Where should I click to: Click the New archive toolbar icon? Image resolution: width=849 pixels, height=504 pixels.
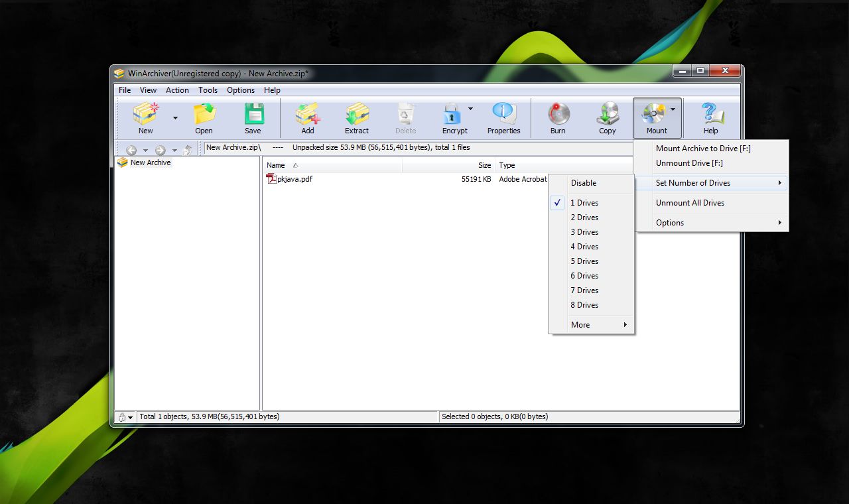coord(146,114)
